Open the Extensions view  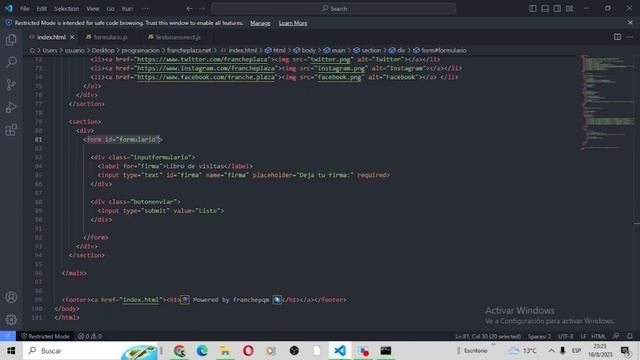point(11,130)
